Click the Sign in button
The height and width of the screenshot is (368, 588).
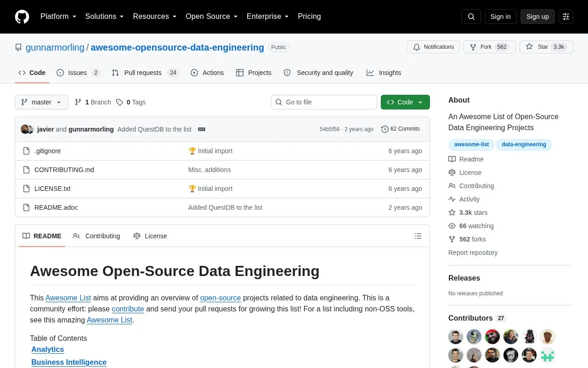click(500, 17)
